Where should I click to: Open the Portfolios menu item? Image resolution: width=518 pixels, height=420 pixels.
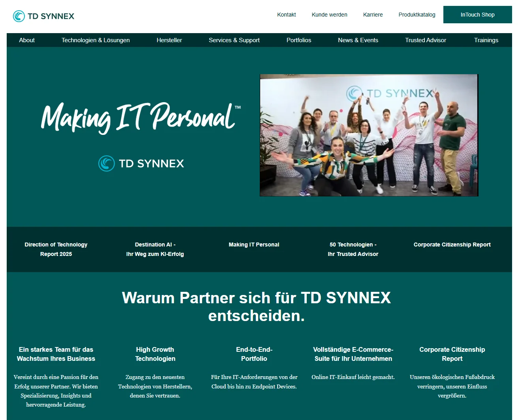tap(298, 40)
